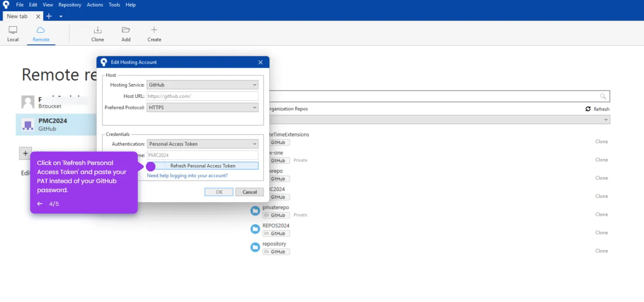Image resolution: width=644 pixels, height=302 pixels.
Task: Clone the TimeExtensions repository
Action: pos(601,141)
